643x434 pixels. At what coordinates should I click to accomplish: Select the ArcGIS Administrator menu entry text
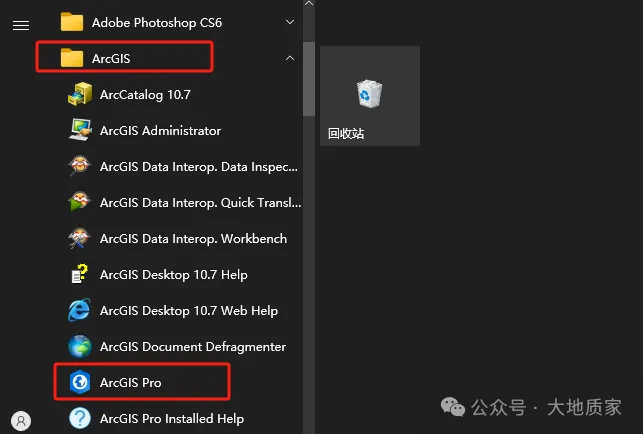point(160,131)
